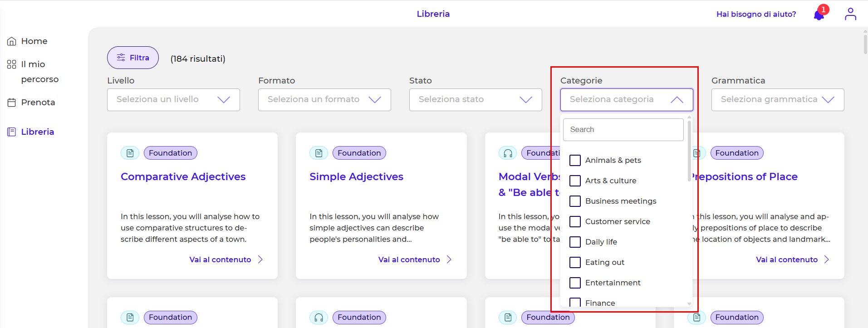The image size is (868, 328).
Task: Click the Filtra button
Action: [x=133, y=58]
